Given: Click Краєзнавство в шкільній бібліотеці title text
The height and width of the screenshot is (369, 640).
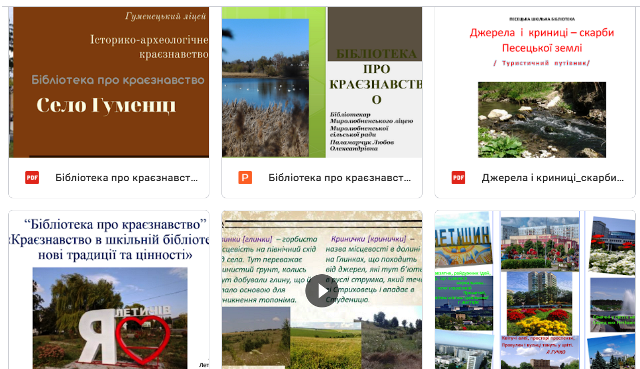Looking at the screenshot, I should point(109,240).
